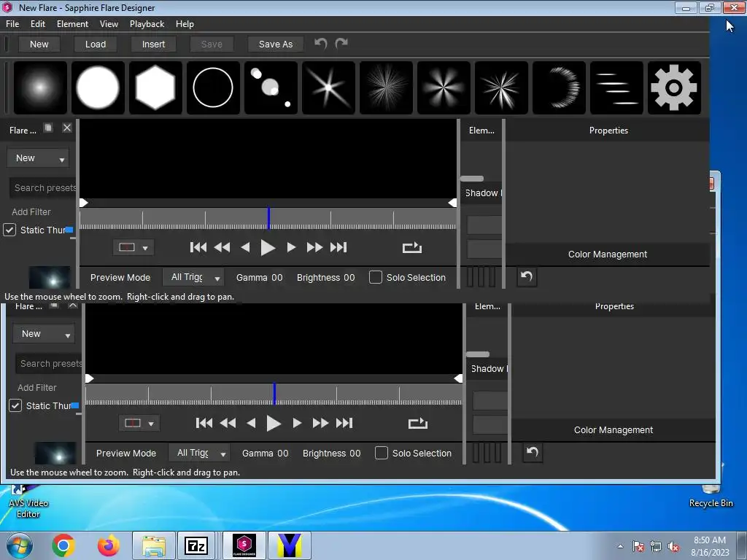Add the six-point star streak element

click(328, 87)
